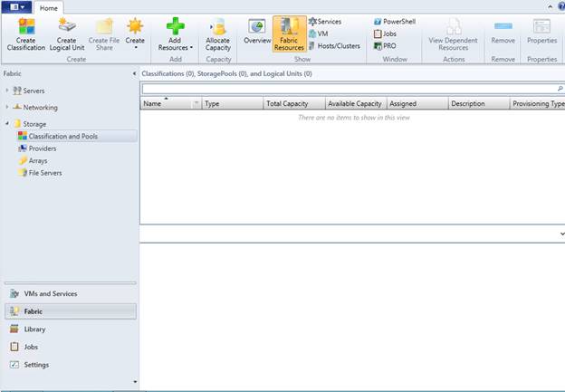This screenshot has width=565, height=392.
Task: Open the application menu button
Action: pyautogui.click(x=17, y=7)
